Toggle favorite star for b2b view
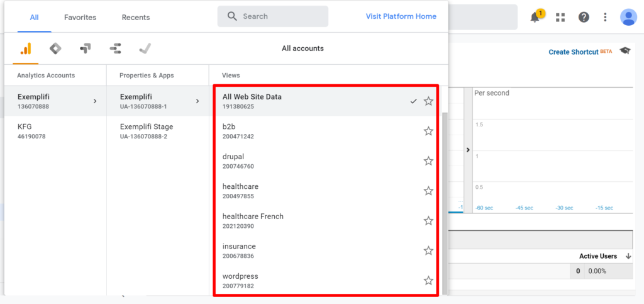 428,131
